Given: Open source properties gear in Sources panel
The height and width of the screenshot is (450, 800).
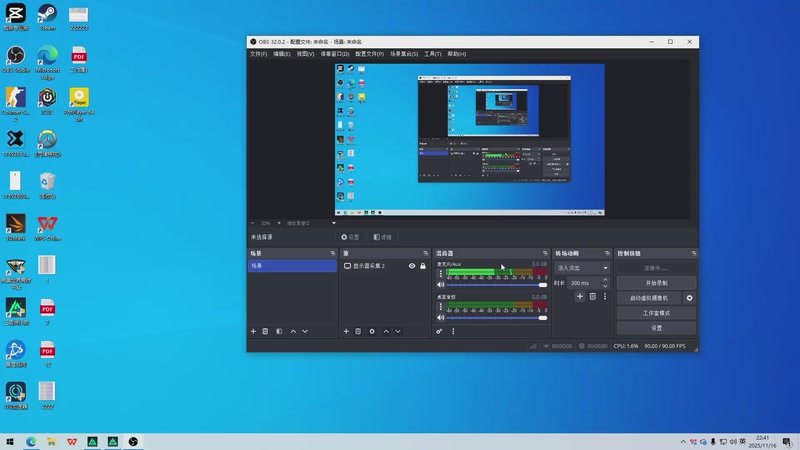Looking at the screenshot, I should 372,331.
